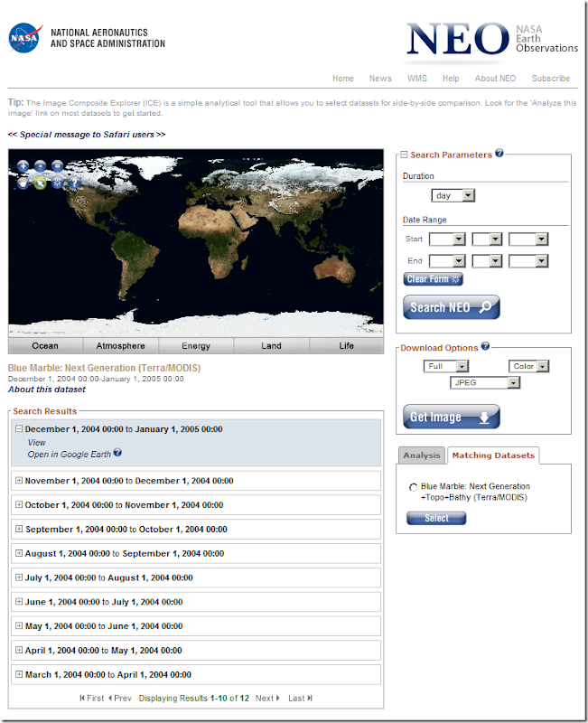Go to Home in top navigation
588x723 pixels.
point(343,79)
